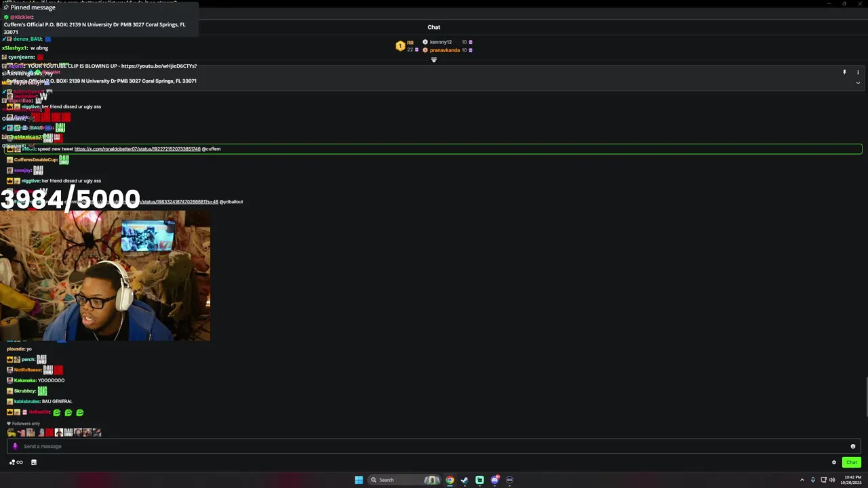Click the piousde chat username
The width and height of the screenshot is (868, 488).
(x=16, y=349)
